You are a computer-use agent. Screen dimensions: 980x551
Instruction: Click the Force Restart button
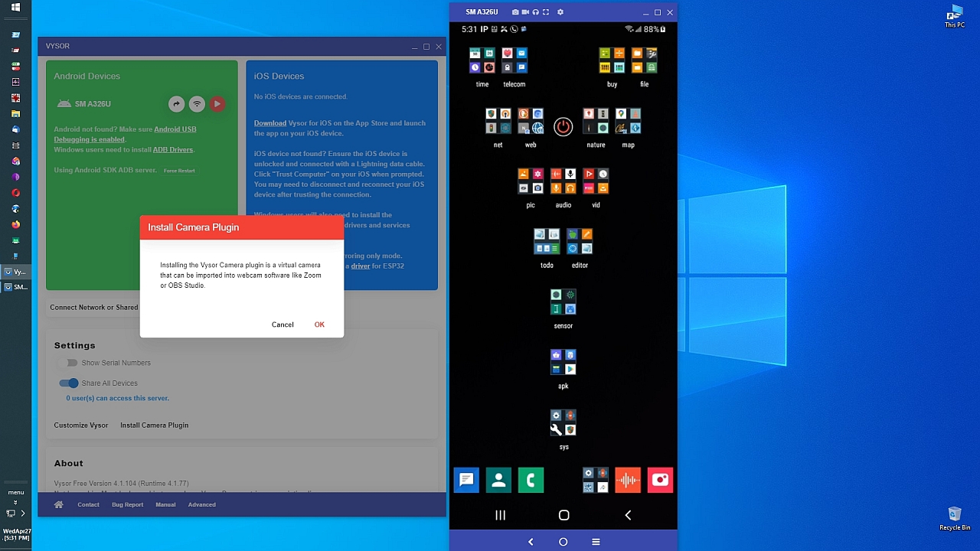click(x=179, y=171)
